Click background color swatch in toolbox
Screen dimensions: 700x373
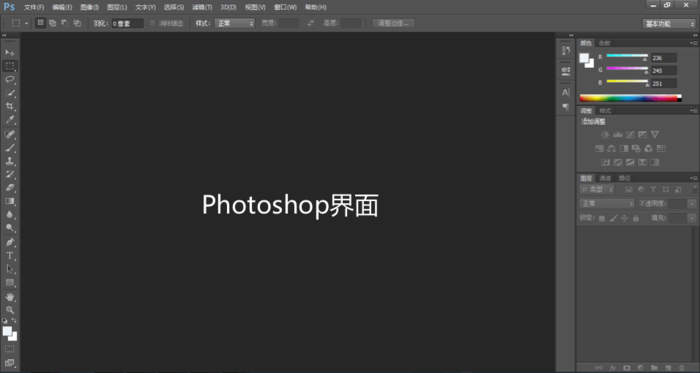14,338
